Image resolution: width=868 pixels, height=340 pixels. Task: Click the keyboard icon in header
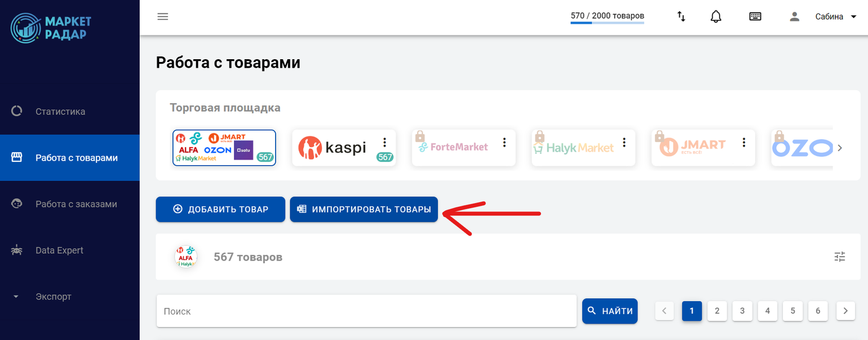[755, 16]
